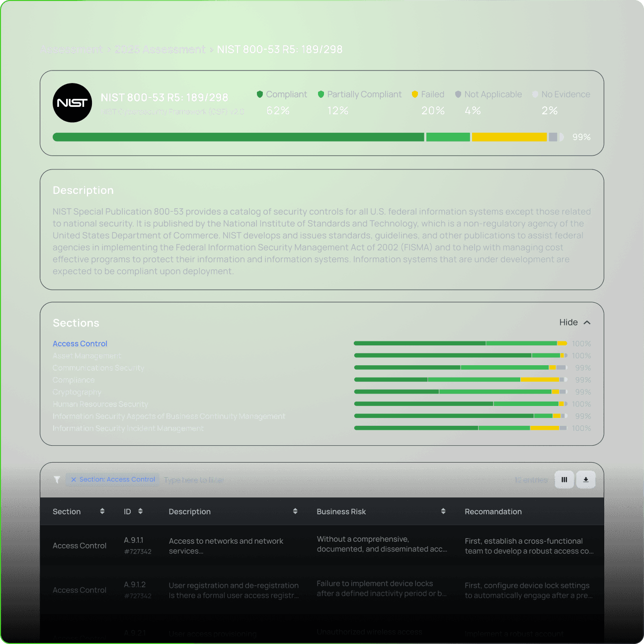Viewport: 644px width, 644px height.
Task: Toggle the Failed status legend item
Action: pyautogui.click(x=428, y=94)
